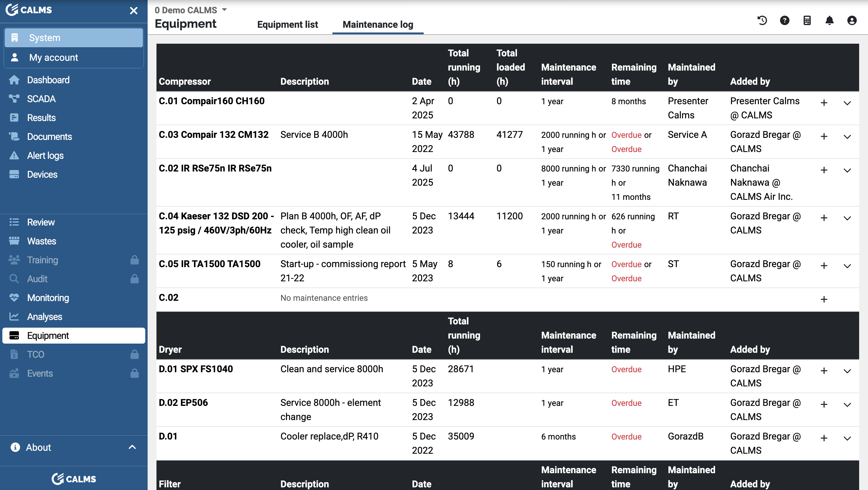Open My account
868x490 pixels.
74,57
